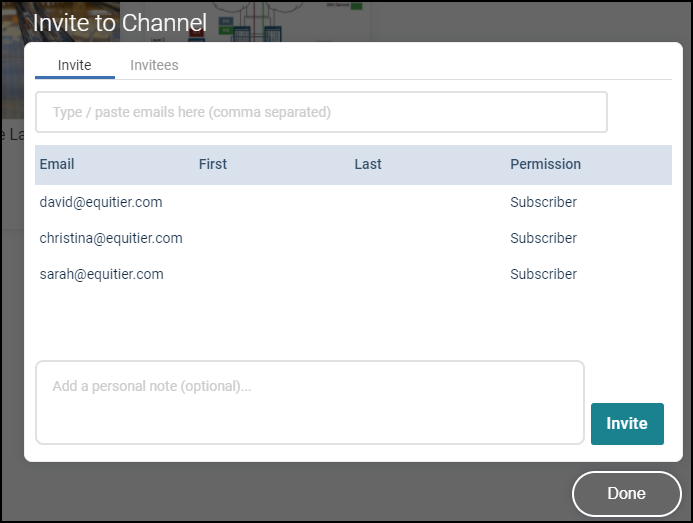Switch to the Invitees tab
Viewport: 693px width, 523px height.
tap(154, 65)
